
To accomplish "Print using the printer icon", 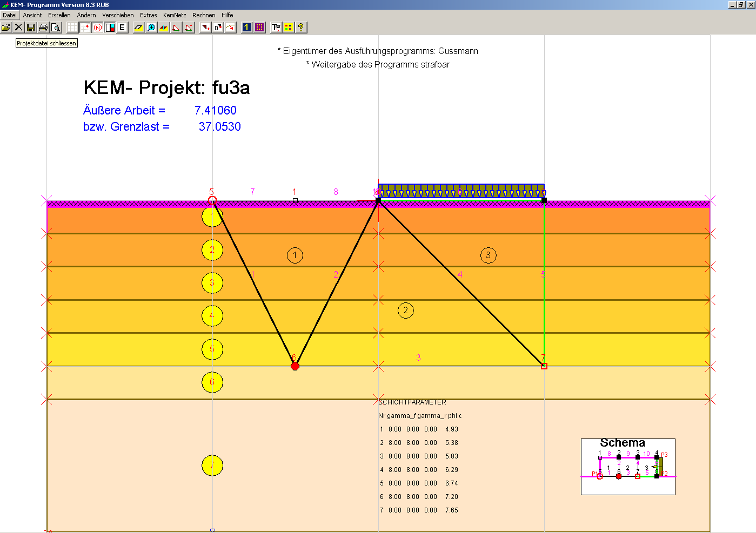I will pyautogui.click(x=43, y=27).
